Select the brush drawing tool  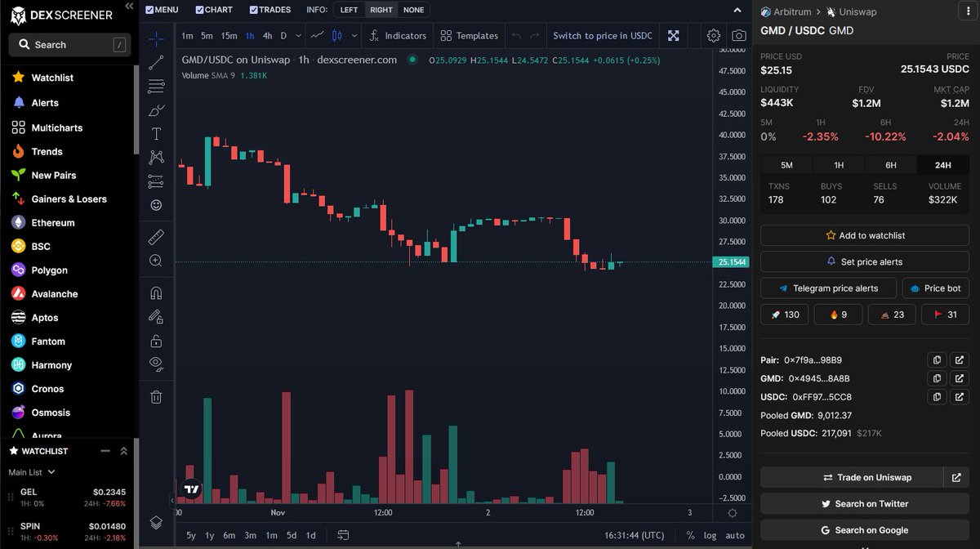[x=156, y=109]
